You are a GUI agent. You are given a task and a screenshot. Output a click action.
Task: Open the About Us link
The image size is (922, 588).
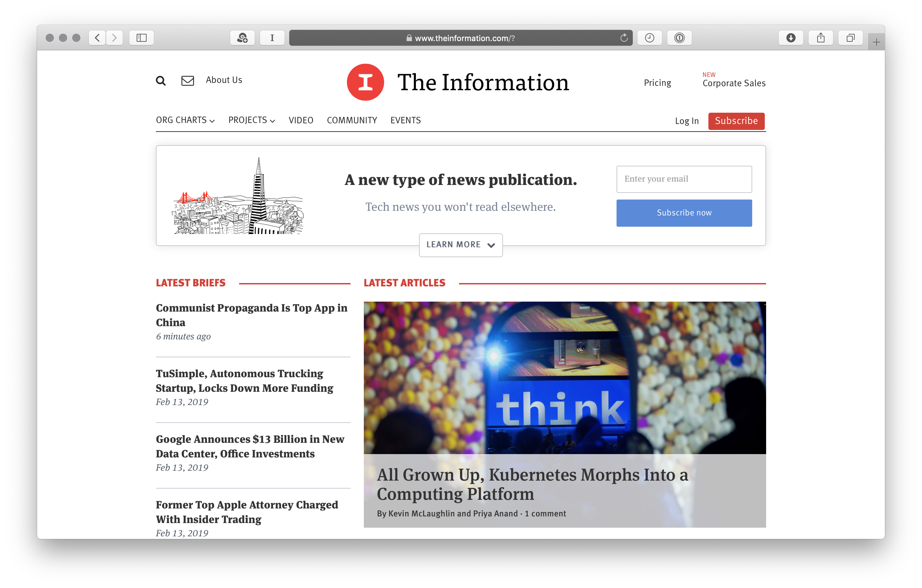224,80
